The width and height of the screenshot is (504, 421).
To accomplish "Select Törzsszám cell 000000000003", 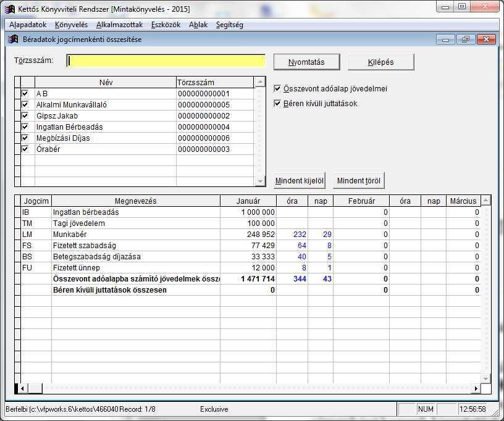I will coord(215,149).
